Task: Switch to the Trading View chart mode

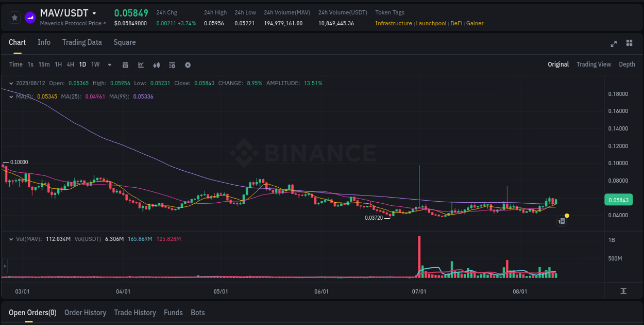Action: 594,64
